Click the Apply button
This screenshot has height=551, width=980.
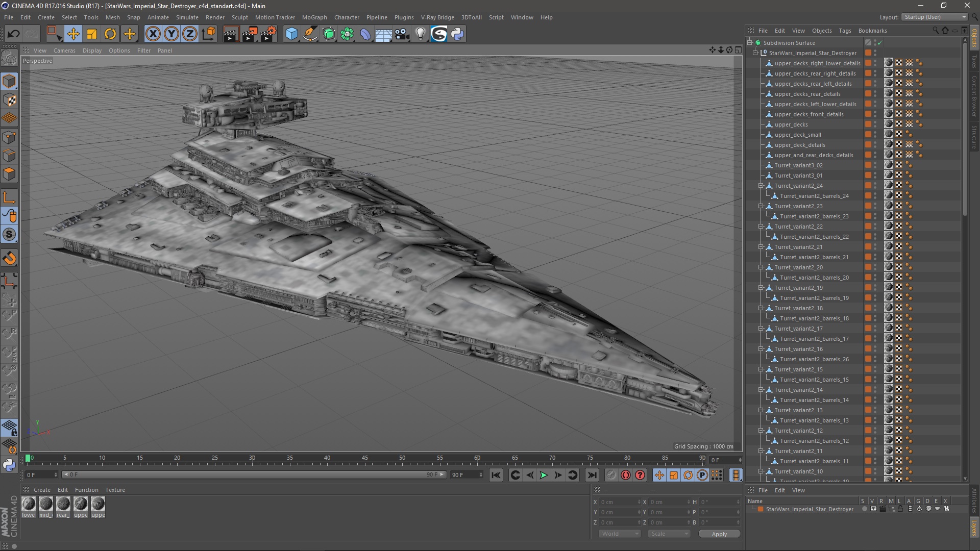[719, 534]
